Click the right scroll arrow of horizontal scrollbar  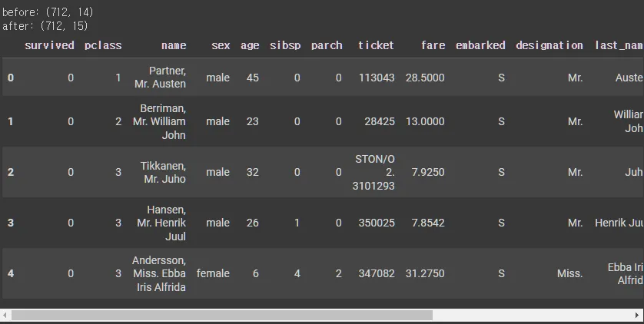click(637, 315)
